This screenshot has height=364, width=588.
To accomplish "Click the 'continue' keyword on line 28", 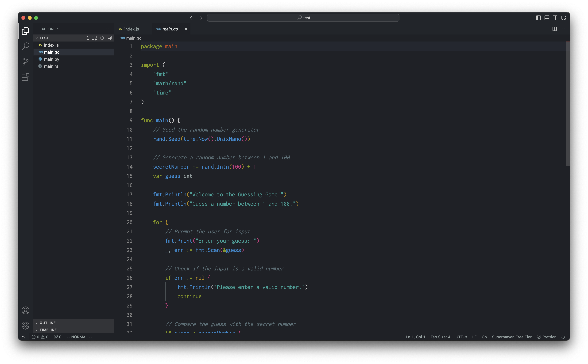I will click(189, 296).
